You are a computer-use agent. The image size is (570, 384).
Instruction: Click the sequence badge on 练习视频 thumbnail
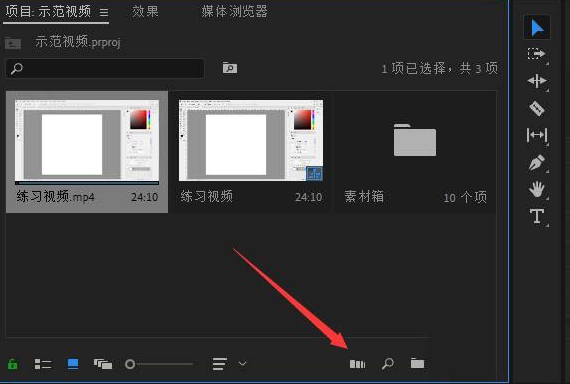click(314, 174)
